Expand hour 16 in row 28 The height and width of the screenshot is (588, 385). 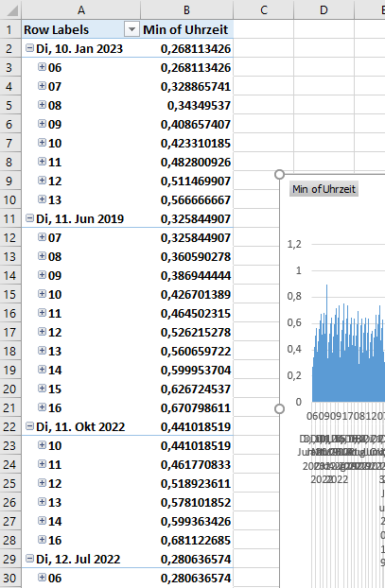click(x=42, y=539)
